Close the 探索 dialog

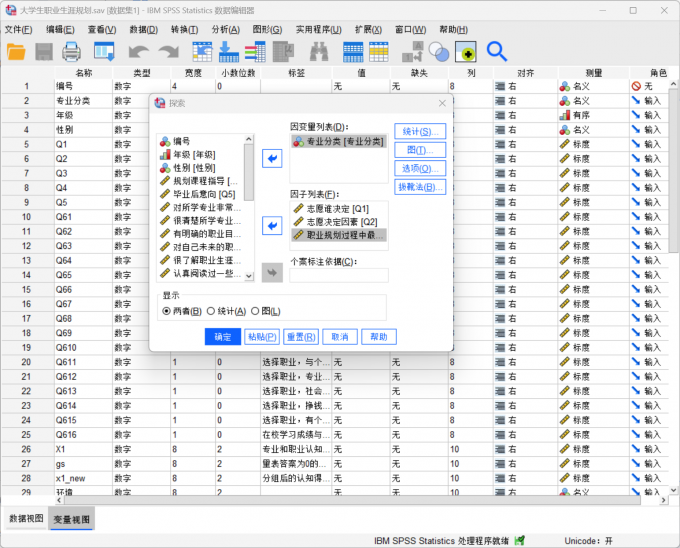pyautogui.click(x=442, y=103)
